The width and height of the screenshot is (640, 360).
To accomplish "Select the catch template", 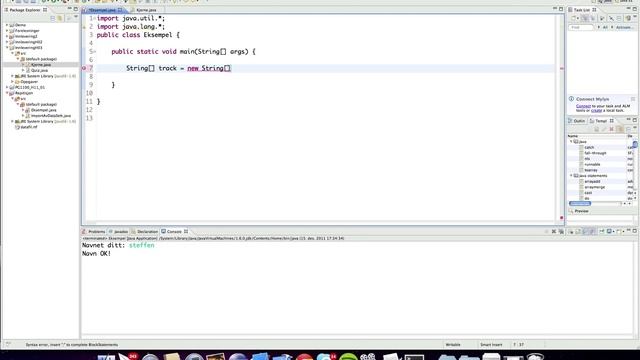I will pyautogui.click(x=589, y=147).
